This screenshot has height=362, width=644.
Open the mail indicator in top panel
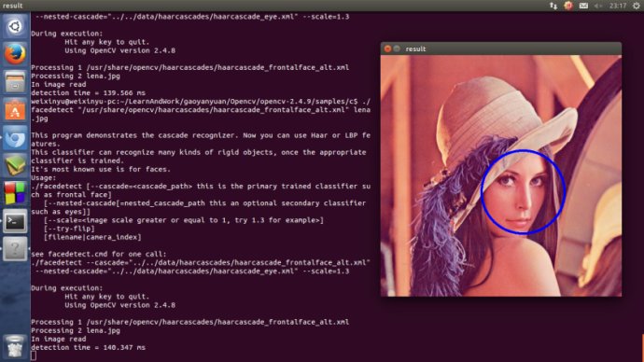pyautogui.click(x=583, y=6)
